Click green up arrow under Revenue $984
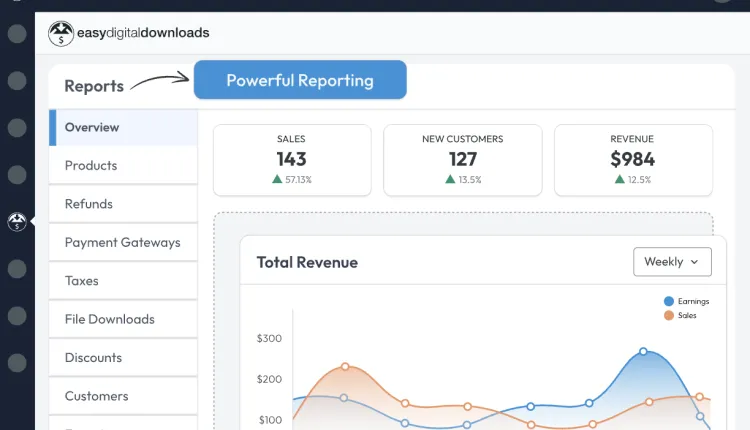Image resolution: width=750 pixels, height=430 pixels. point(620,179)
